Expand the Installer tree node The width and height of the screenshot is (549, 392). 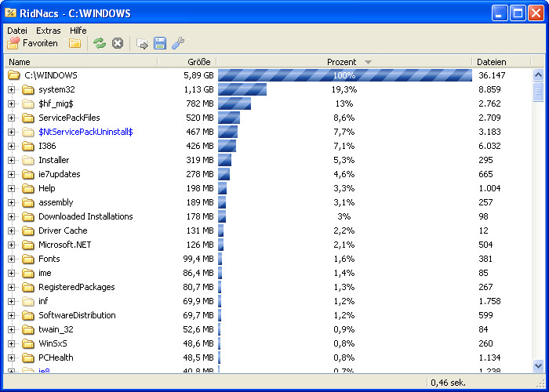pos(12,160)
